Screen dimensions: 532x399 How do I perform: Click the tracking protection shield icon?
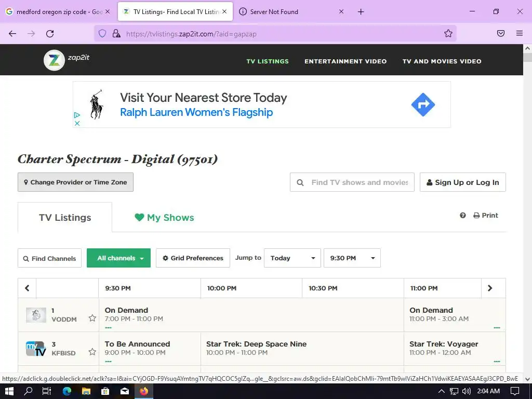(102, 33)
